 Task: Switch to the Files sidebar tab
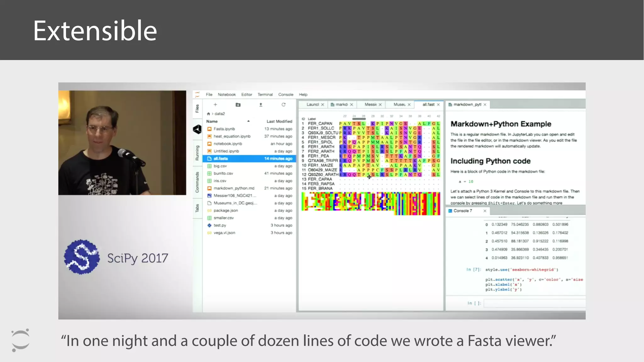(197, 108)
